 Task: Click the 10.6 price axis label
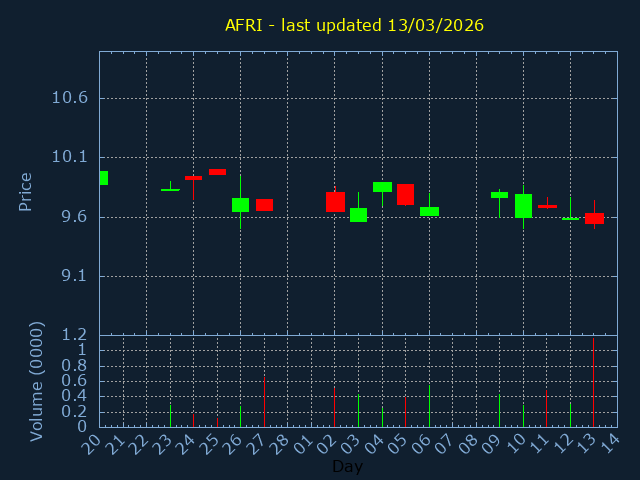(69, 98)
